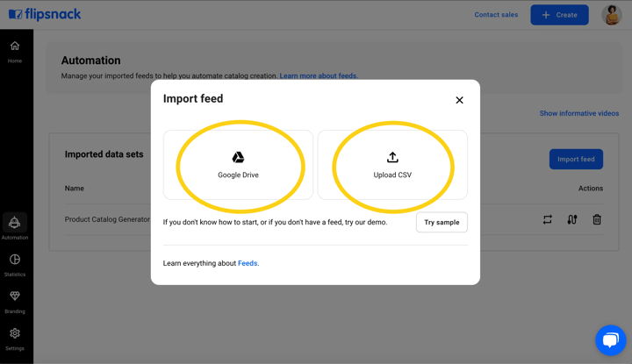Viewport: 632px width, 364px height.
Task: Open Branding in sidebar
Action: tap(15, 302)
